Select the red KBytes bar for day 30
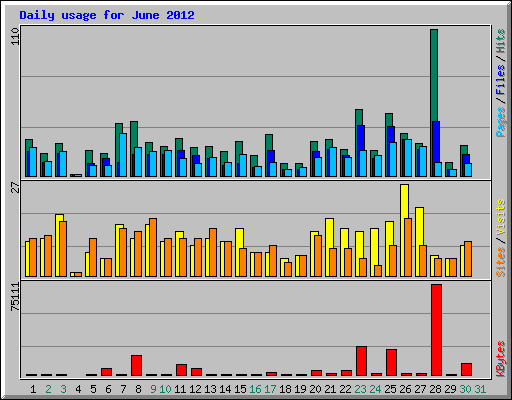The width and height of the screenshot is (512, 400). click(x=466, y=370)
